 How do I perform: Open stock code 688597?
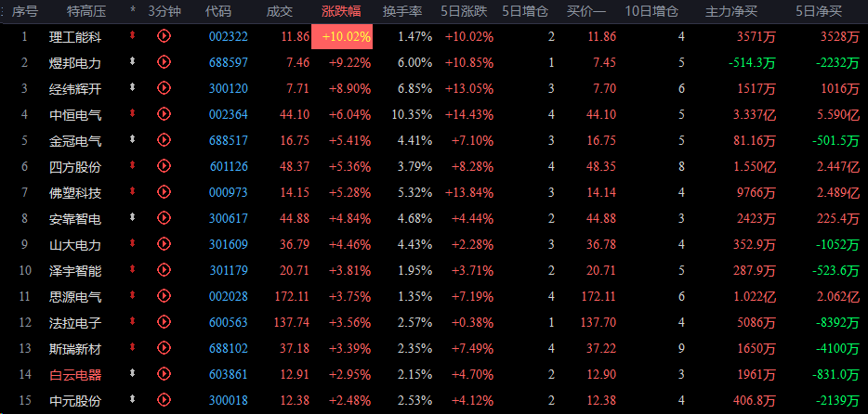coord(228,62)
